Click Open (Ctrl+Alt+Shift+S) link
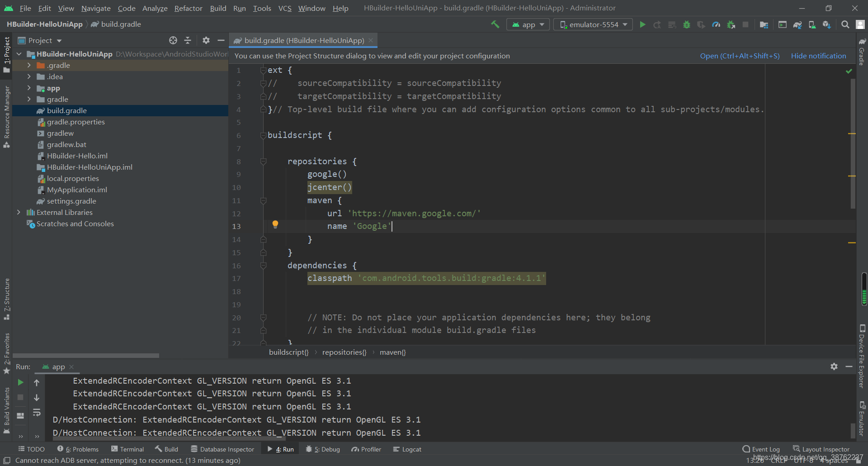The image size is (868, 466). pyautogui.click(x=740, y=56)
